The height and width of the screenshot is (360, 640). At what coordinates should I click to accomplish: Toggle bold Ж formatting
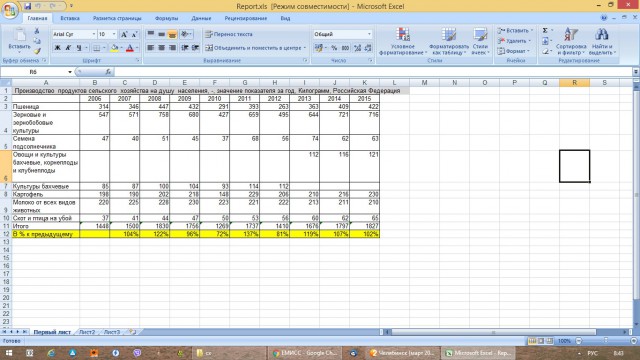pos(58,48)
